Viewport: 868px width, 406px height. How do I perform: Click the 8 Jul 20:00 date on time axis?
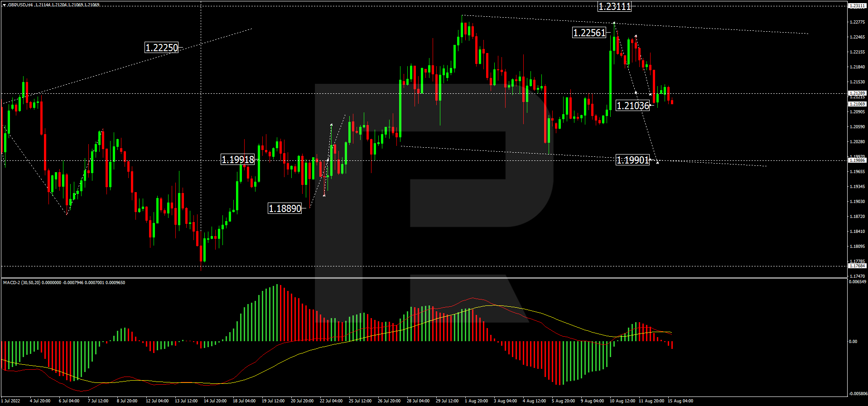127,401
